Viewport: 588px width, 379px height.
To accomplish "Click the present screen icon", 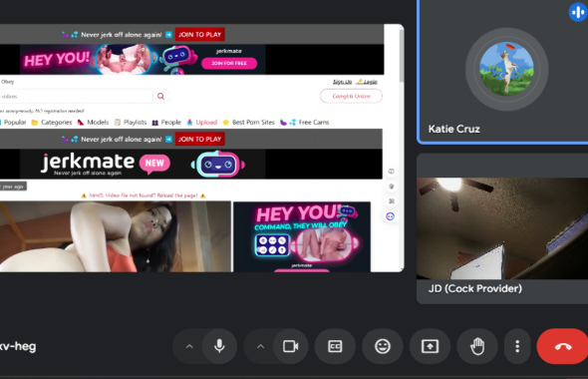I will 430,346.
